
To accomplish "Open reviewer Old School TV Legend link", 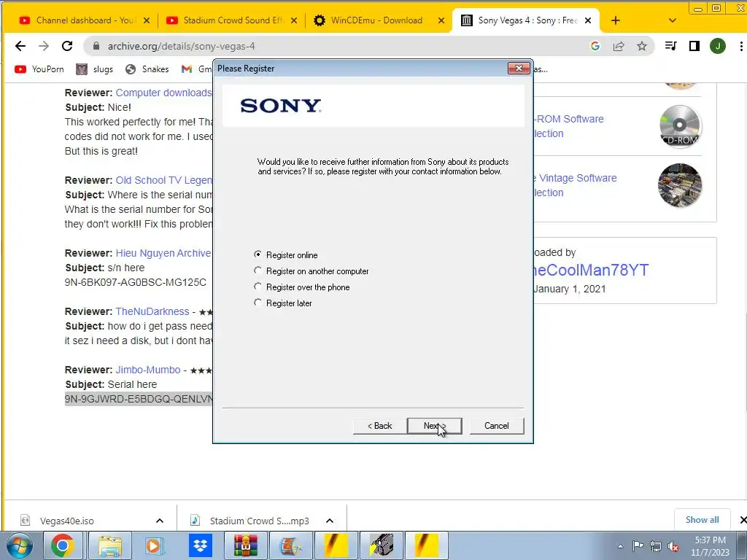I will pos(163,181).
